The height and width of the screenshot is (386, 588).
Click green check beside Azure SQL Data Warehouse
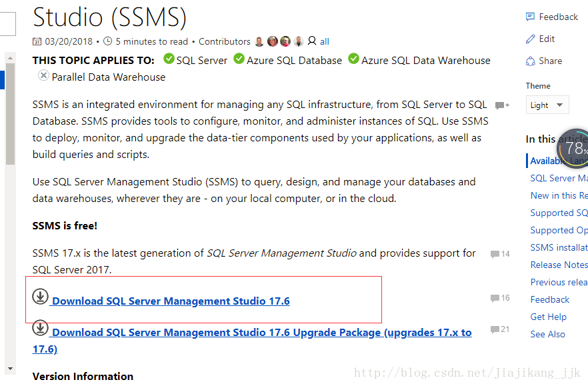(353, 59)
